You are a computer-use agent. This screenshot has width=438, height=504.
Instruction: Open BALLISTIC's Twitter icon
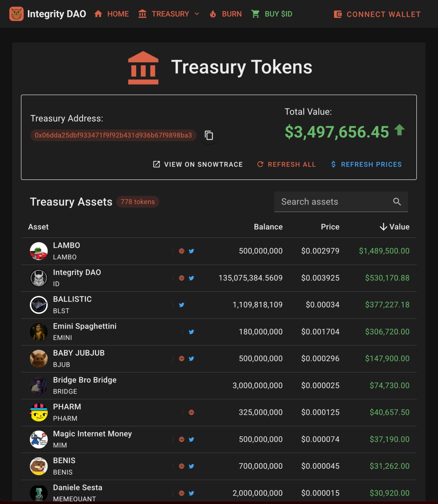click(182, 305)
